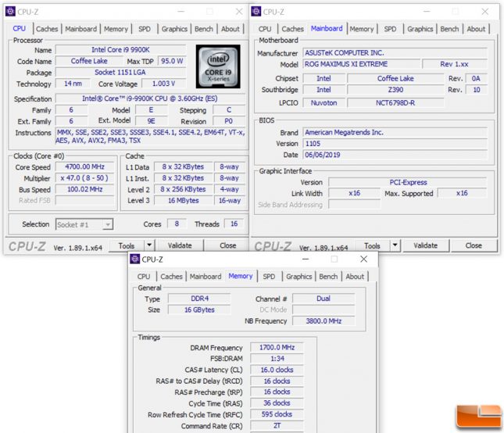Click BIOS date 06/06/2019

click(395, 155)
